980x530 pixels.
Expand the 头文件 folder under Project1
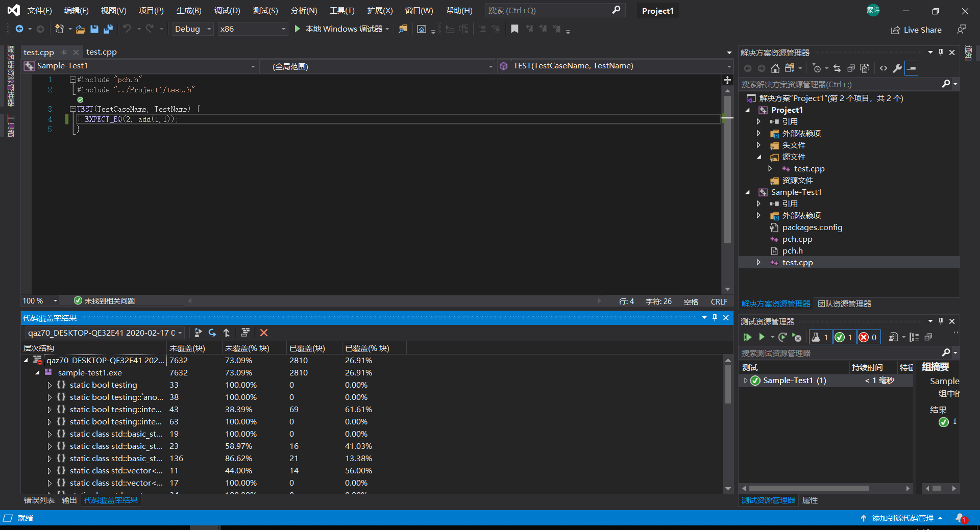pos(758,145)
